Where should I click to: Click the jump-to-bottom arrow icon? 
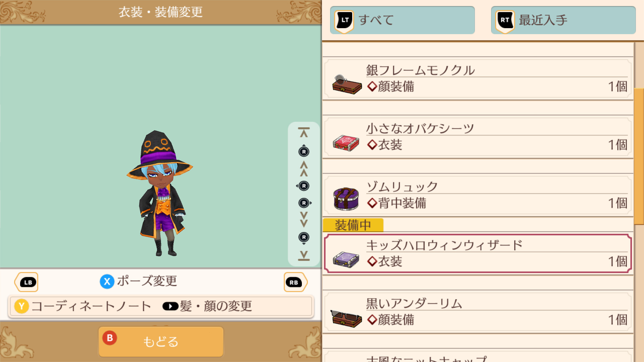click(304, 255)
